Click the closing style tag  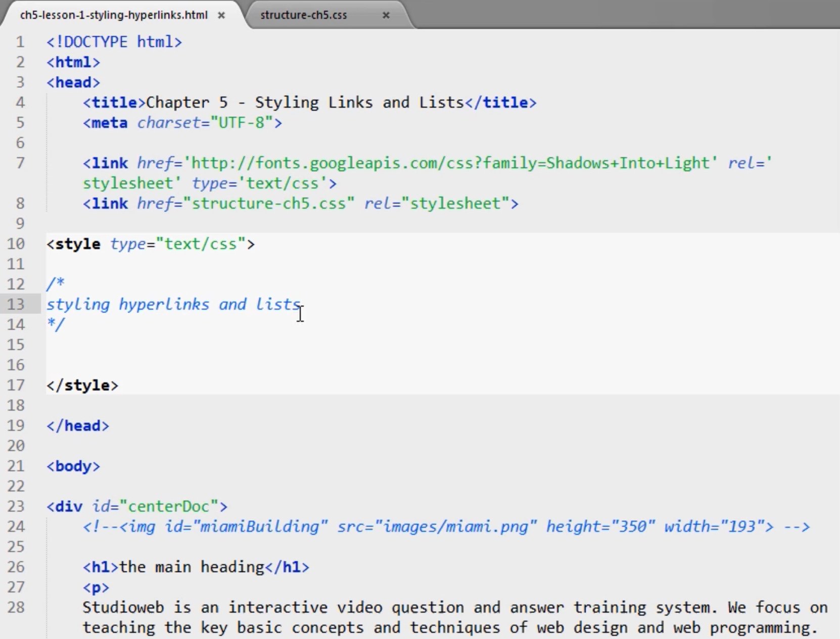point(82,385)
